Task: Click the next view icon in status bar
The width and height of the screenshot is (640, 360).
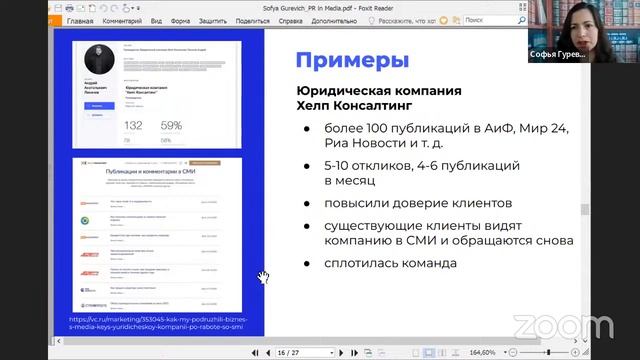Action: point(382,353)
